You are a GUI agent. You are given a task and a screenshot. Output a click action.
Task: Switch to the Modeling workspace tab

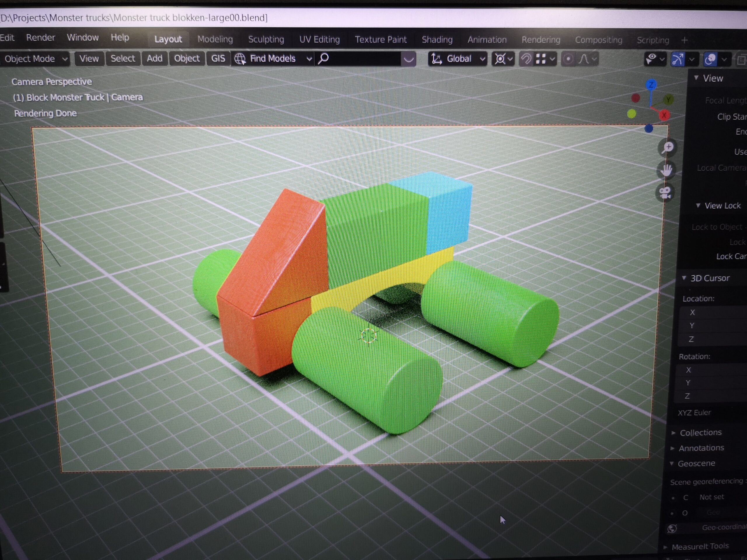pos(215,39)
